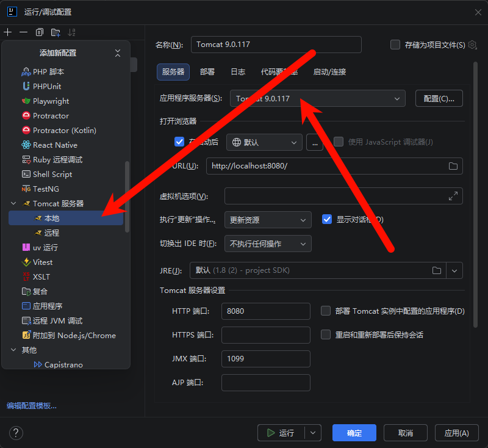Click the 配置(C)... button
This screenshot has width=488, height=448.
click(439, 98)
